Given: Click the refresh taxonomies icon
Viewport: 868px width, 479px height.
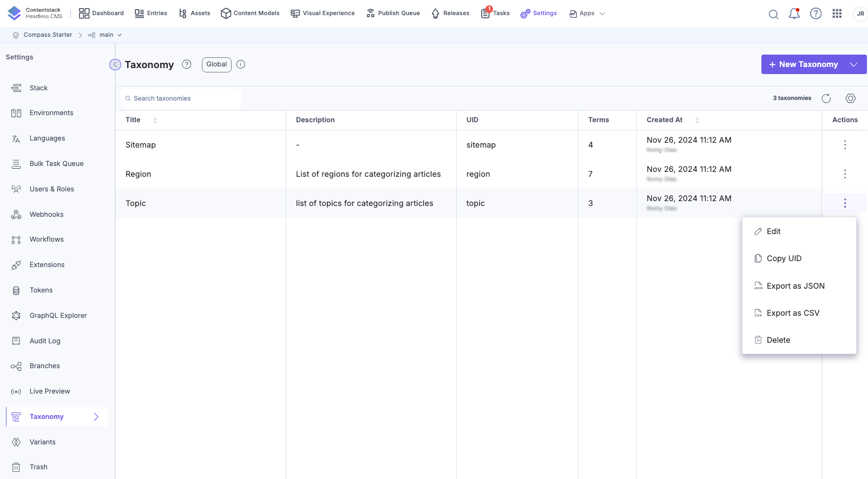Looking at the screenshot, I should pyautogui.click(x=826, y=98).
